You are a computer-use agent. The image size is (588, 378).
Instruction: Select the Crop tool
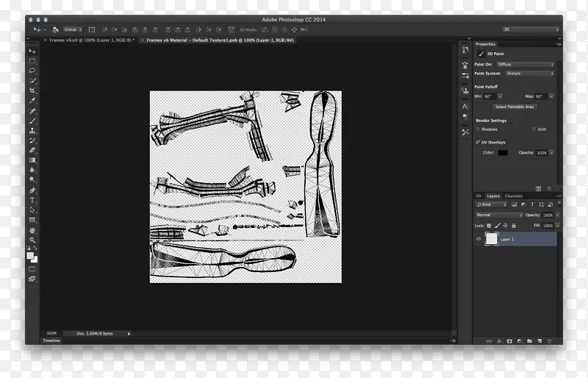(32, 90)
